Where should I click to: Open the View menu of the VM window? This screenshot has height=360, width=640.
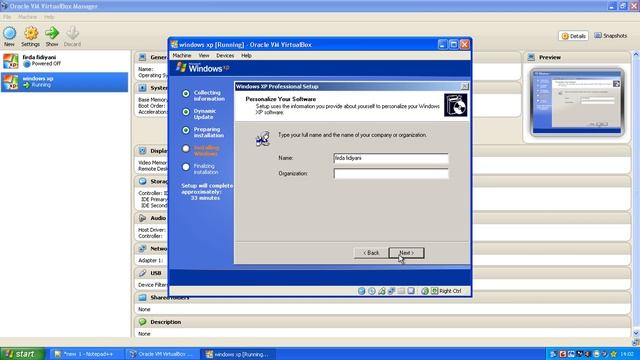pyautogui.click(x=204, y=56)
